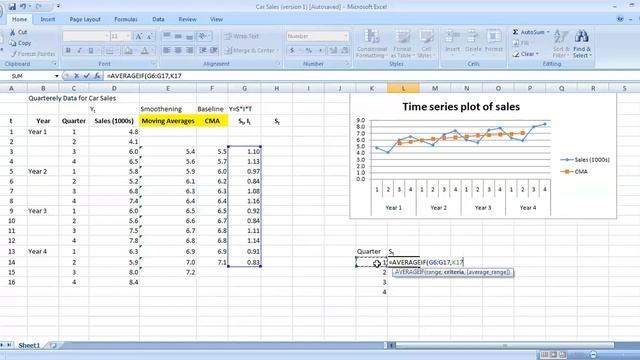Screen dimensions: 640x360
Task: Open the Home ribbon tab
Action: [x=19, y=19]
